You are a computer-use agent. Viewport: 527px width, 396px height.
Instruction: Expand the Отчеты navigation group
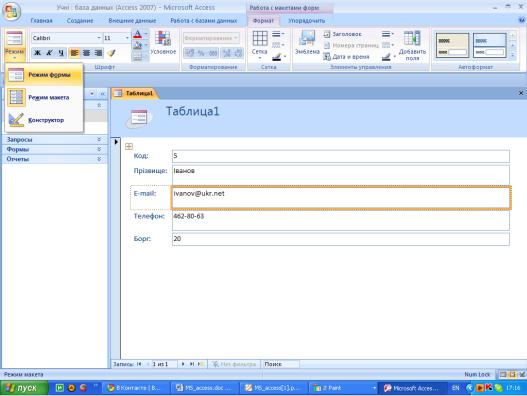tap(54, 159)
